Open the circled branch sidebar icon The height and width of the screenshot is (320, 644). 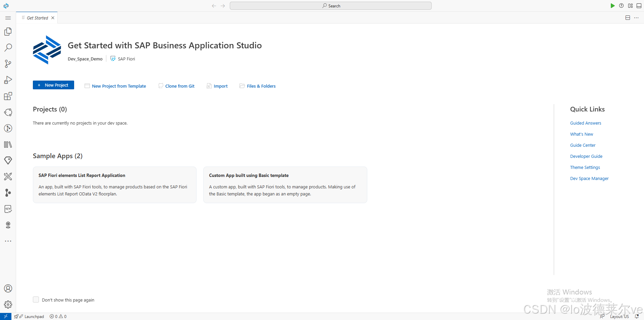tap(8, 128)
